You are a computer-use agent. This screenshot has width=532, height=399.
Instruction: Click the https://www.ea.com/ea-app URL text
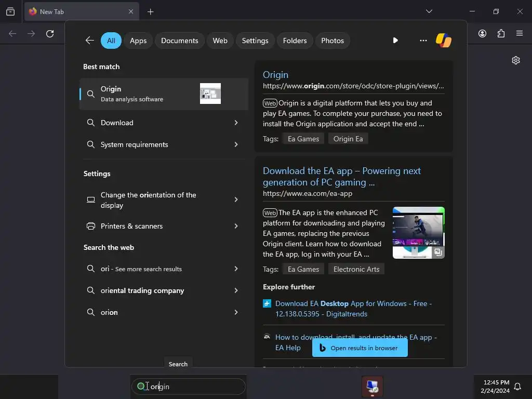pyautogui.click(x=308, y=193)
